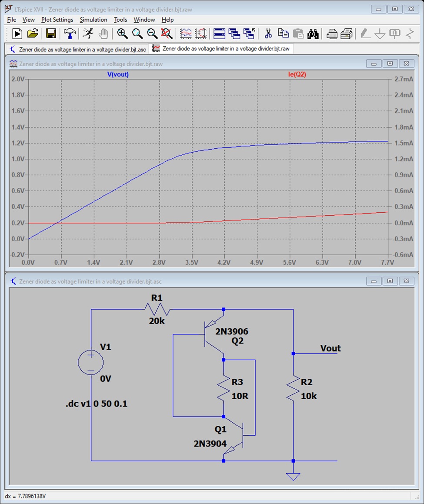The image size is (424, 504).
Task: Open the Simulation menu
Action: [x=93, y=20]
